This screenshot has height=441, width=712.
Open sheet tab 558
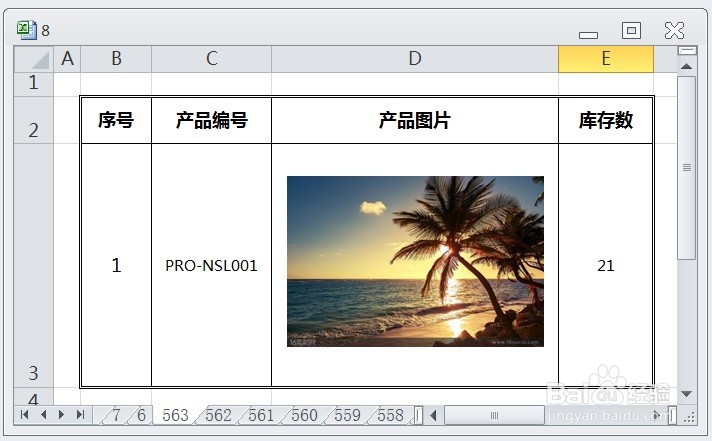tap(390, 415)
